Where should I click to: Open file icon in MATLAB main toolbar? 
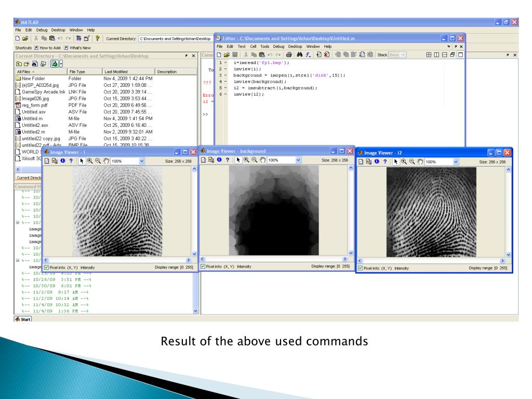point(25,38)
